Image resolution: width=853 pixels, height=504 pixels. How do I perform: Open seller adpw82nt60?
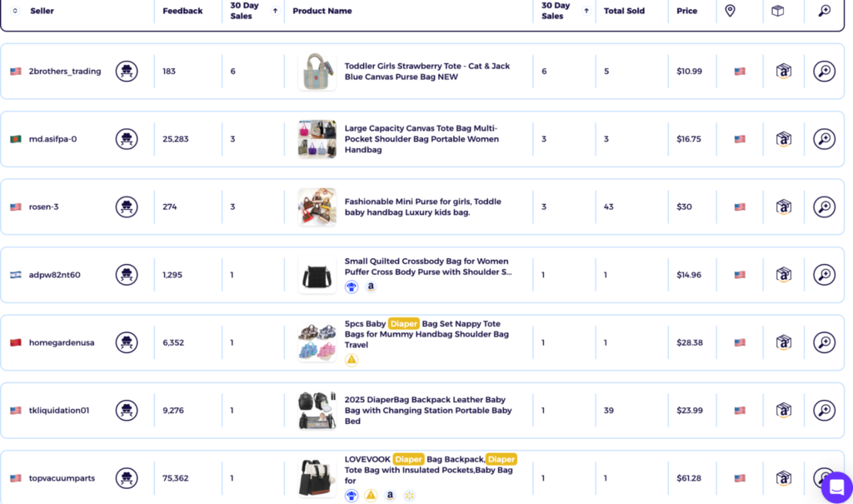click(54, 275)
